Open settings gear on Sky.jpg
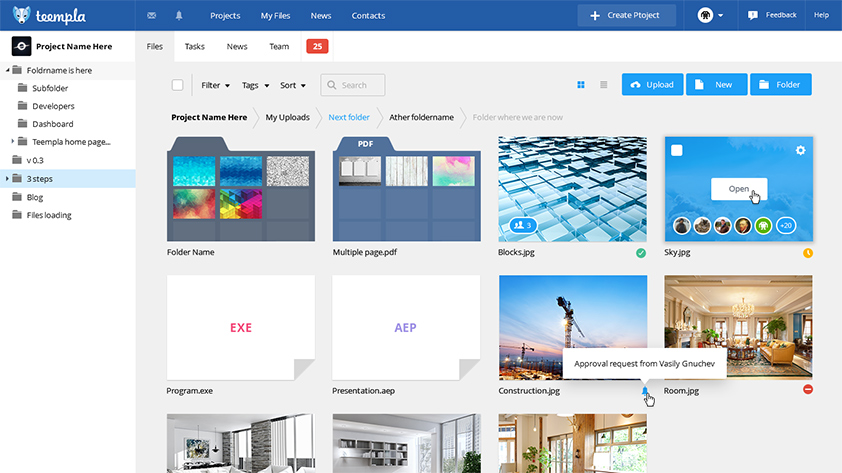This screenshot has width=842, height=473. 800,150
